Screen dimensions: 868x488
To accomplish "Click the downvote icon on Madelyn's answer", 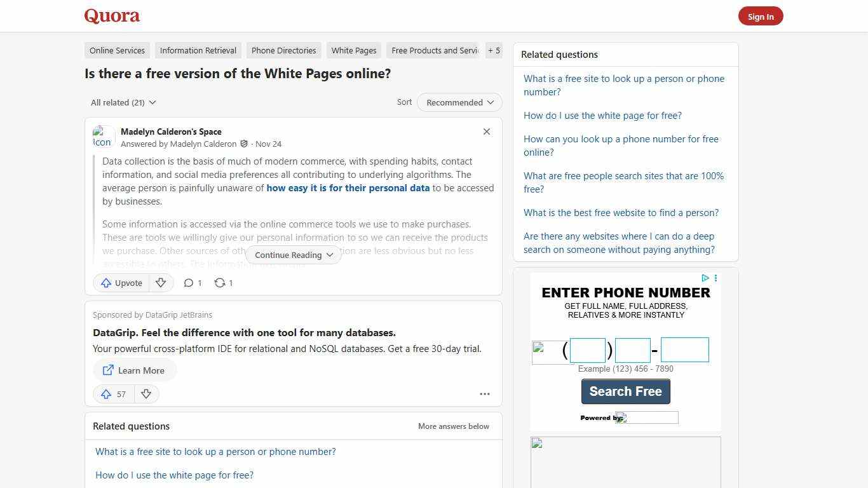I will point(161,283).
